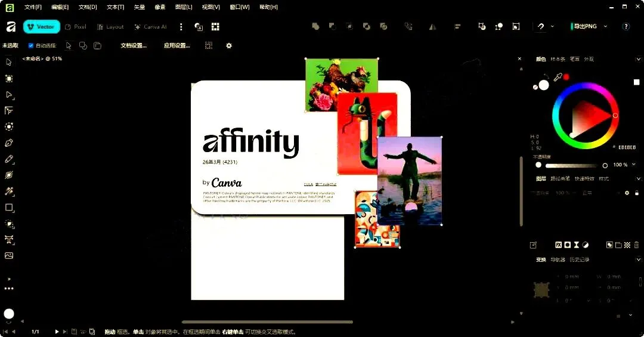Image resolution: width=644 pixels, height=337 pixels.
Task: Open the 编辑[E] menu
Action: [60, 7]
